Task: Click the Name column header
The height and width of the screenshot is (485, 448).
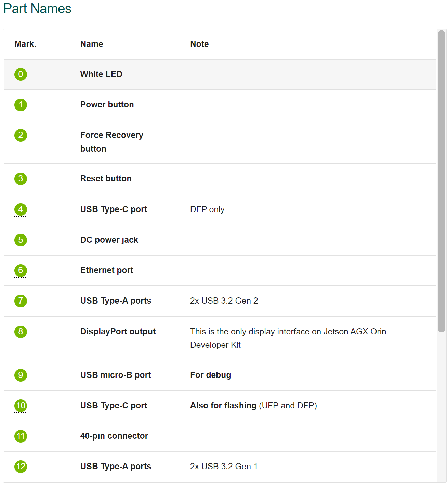Action: pos(92,44)
